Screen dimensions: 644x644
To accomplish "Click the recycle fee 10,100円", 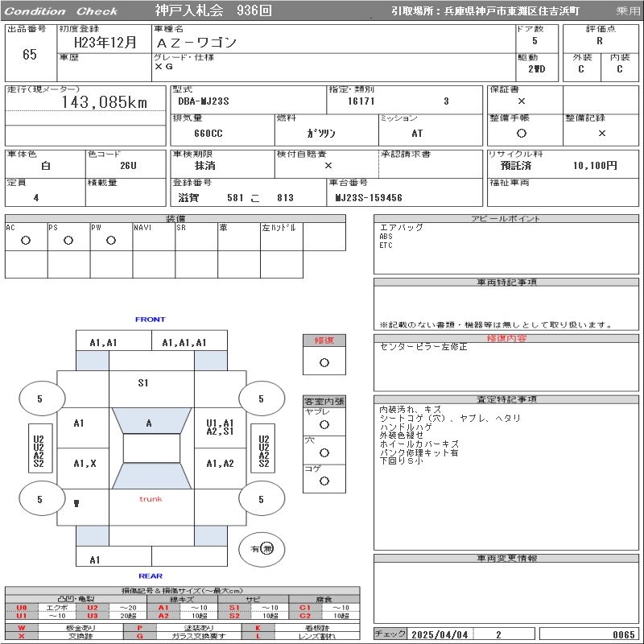I will pos(595,166).
